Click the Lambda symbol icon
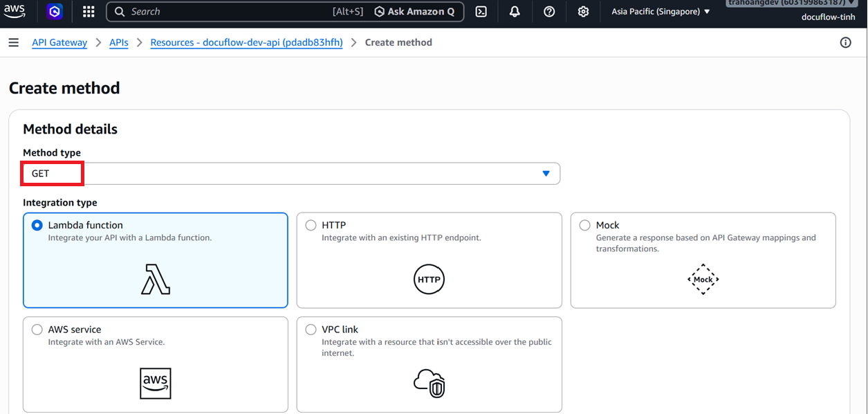Screen dimensions: 868x414 pyautogui.click(x=156, y=280)
